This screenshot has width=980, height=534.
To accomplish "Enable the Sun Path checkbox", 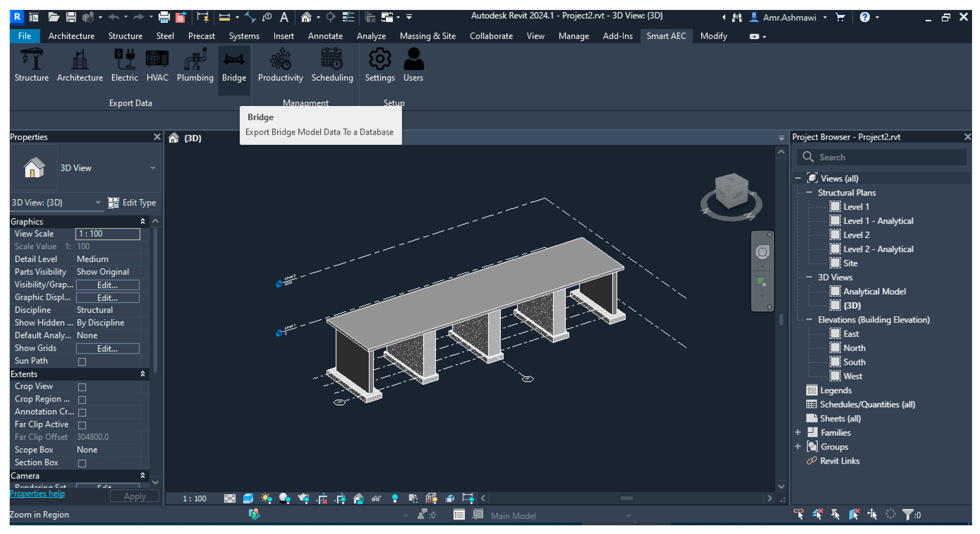I will [x=82, y=361].
